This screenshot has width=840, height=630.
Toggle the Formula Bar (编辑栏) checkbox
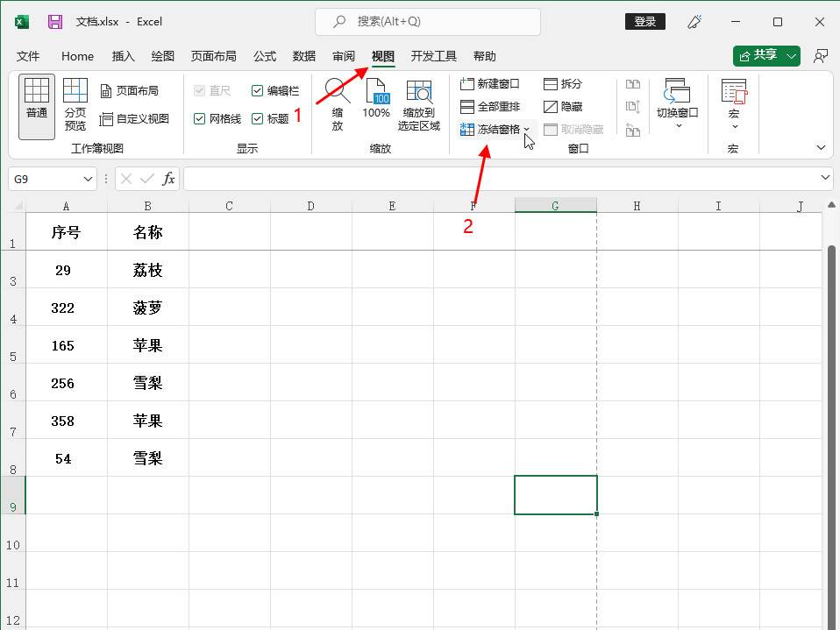click(257, 91)
